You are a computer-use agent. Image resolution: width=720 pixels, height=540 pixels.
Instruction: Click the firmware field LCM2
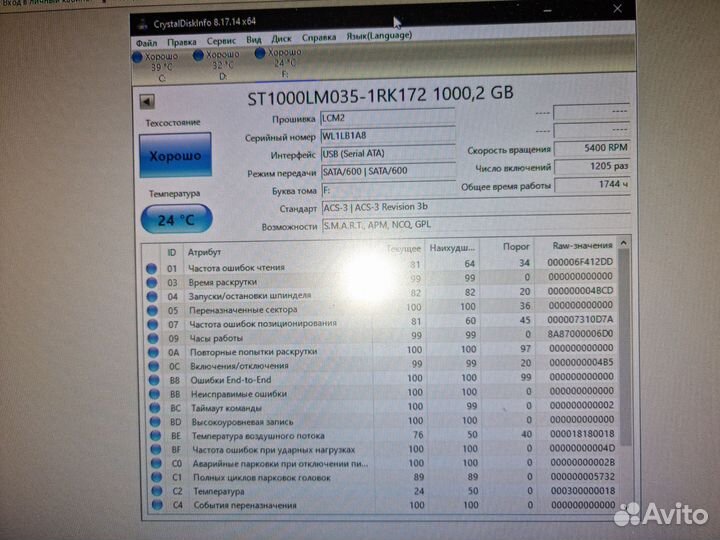tap(385, 118)
